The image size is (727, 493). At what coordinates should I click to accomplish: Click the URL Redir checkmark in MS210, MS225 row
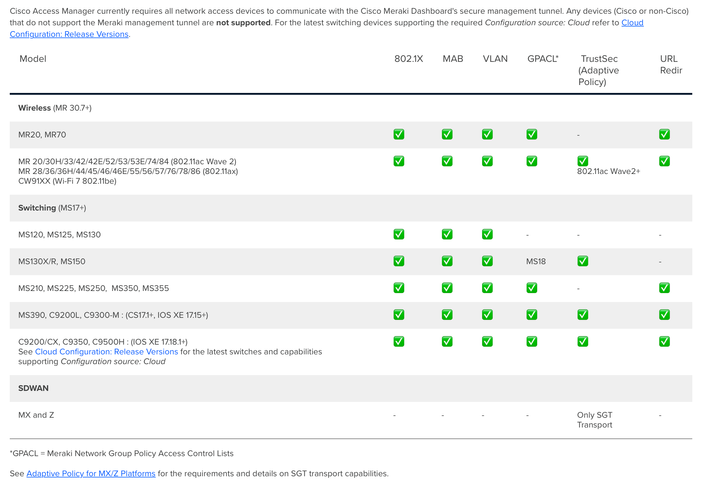[x=664, y=288]
